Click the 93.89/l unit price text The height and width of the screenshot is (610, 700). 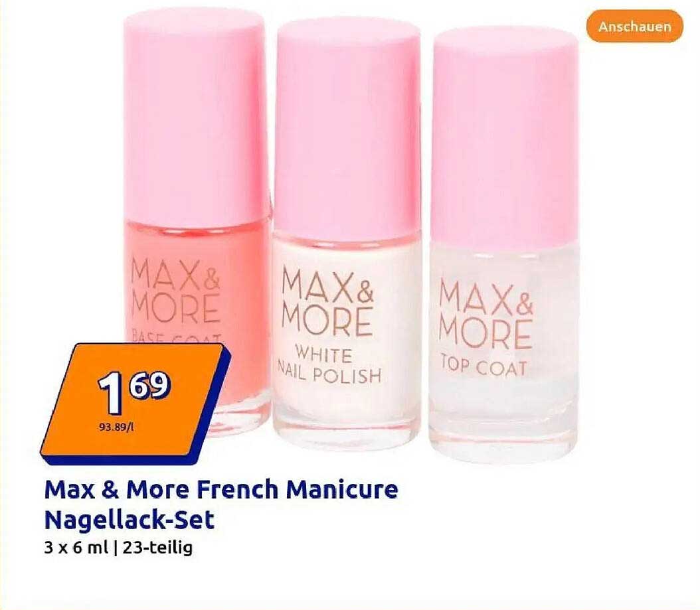click(x=118, y=427)
